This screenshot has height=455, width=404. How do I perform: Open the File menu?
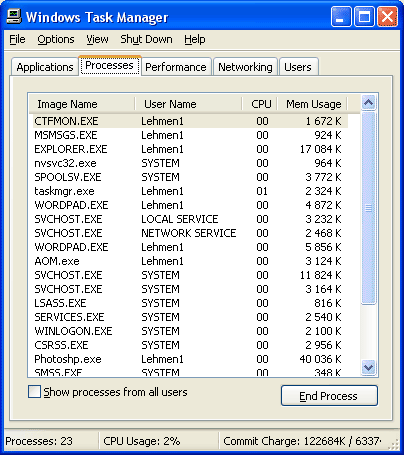[17, 39]
